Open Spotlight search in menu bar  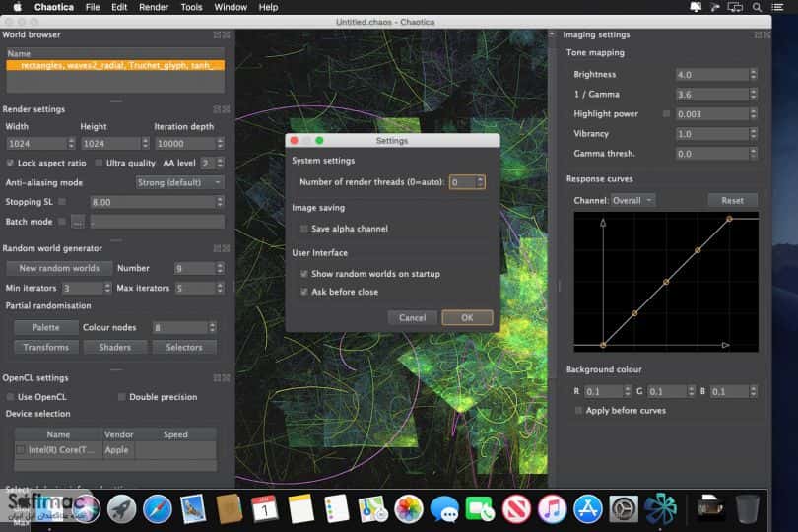click(757, 7)
